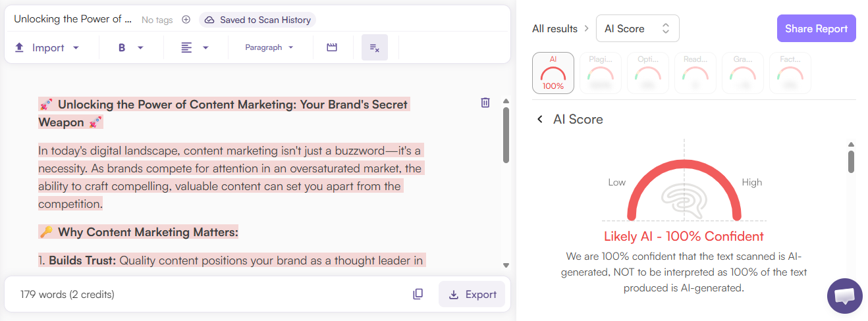
Task: Click the Export button
Action: coord(472,294)
